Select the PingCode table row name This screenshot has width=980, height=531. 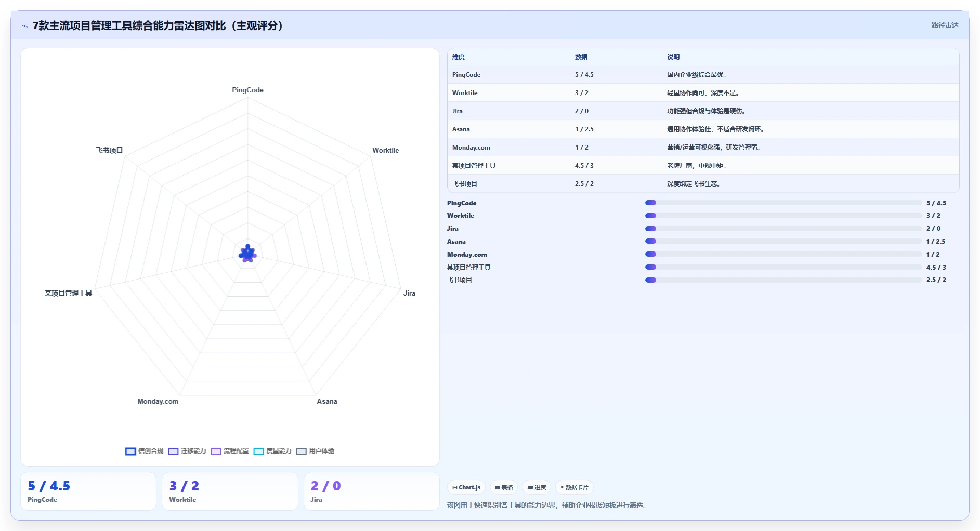coord(466,75)
